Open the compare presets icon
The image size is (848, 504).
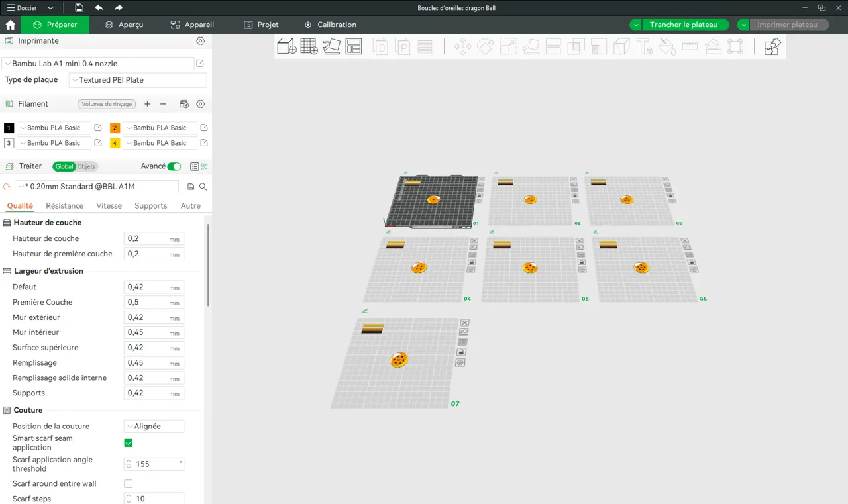(204, 166)
